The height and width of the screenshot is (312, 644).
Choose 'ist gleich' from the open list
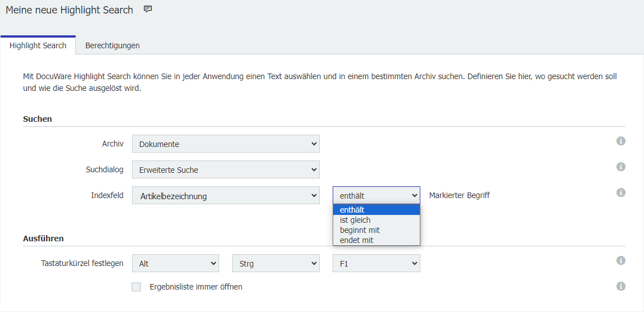355,220
